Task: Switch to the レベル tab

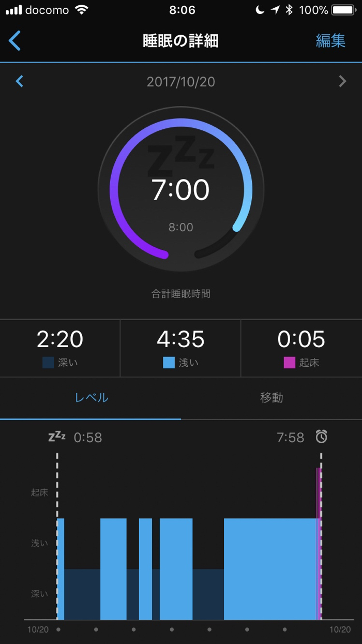Action: (x=91, y=397)
